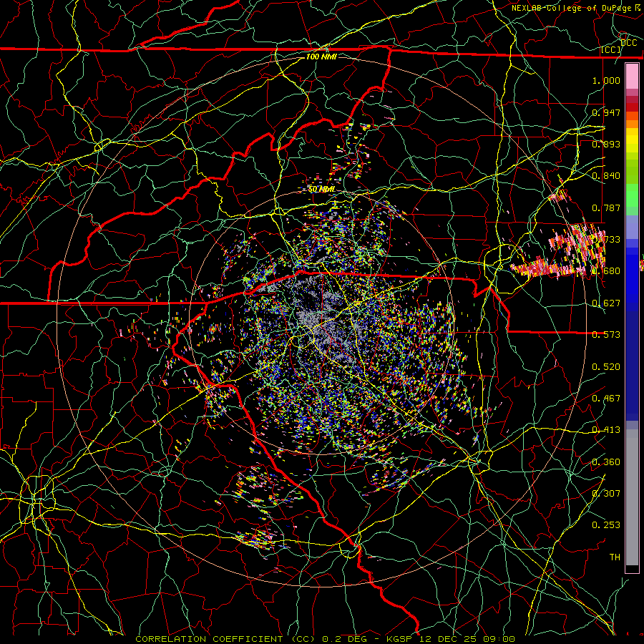Click the 0.627 scale value
Image resolution: width=644 pixels, height=644 pixels.
click(x=606, y=303)
